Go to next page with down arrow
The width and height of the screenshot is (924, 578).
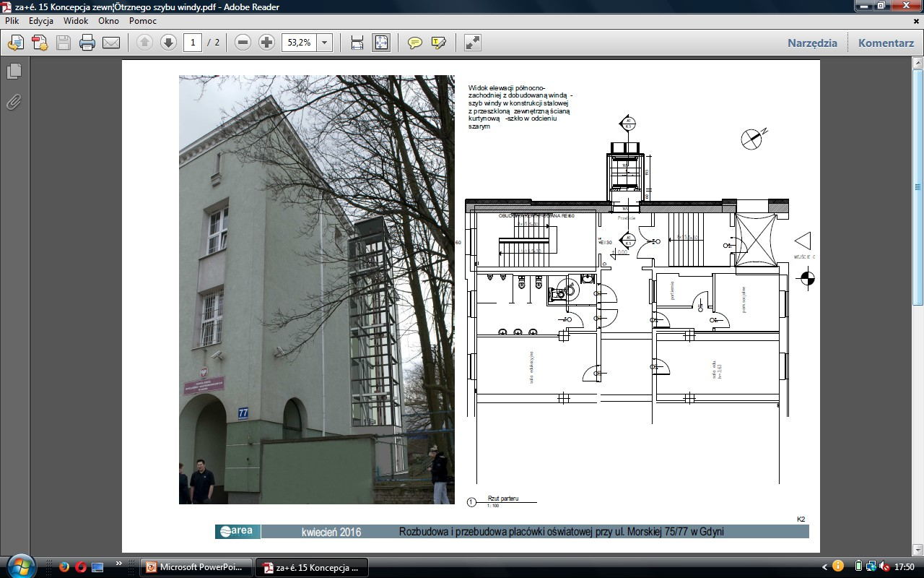(x=168, y=43)
